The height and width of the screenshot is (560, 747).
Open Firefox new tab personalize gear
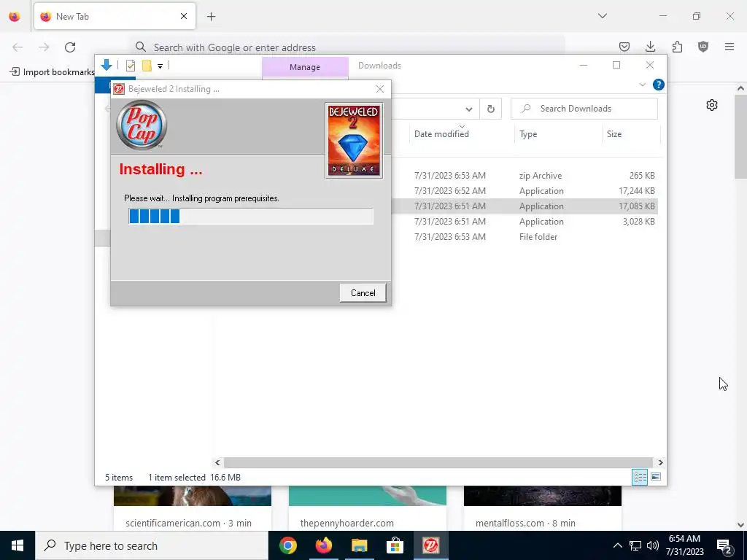point(712,105)
